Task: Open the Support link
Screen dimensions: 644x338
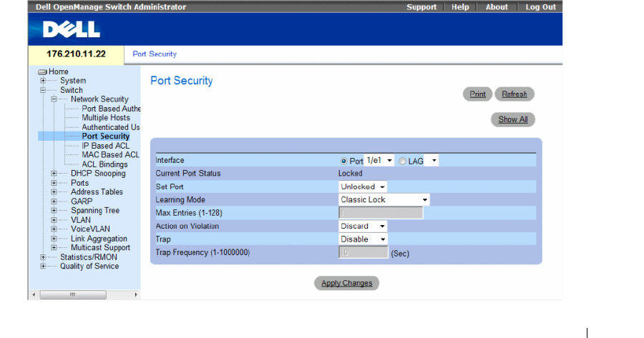Action: (421, 7)
